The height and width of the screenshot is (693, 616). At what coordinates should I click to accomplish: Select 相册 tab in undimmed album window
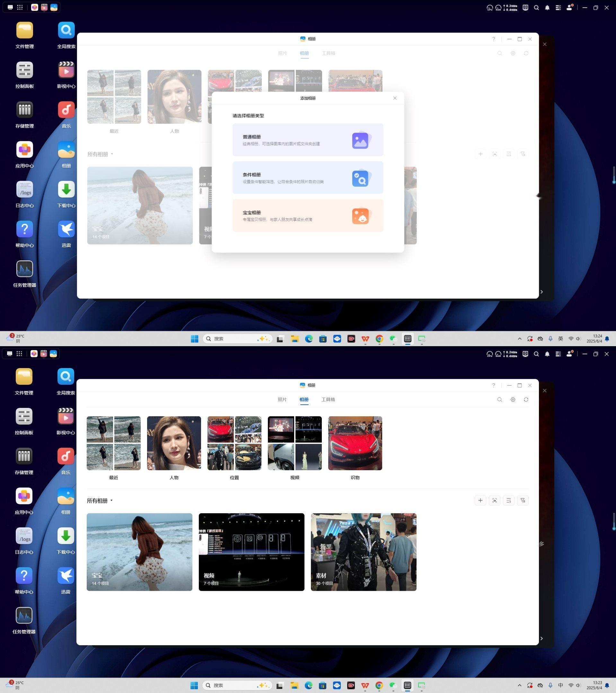click(304, 400)
